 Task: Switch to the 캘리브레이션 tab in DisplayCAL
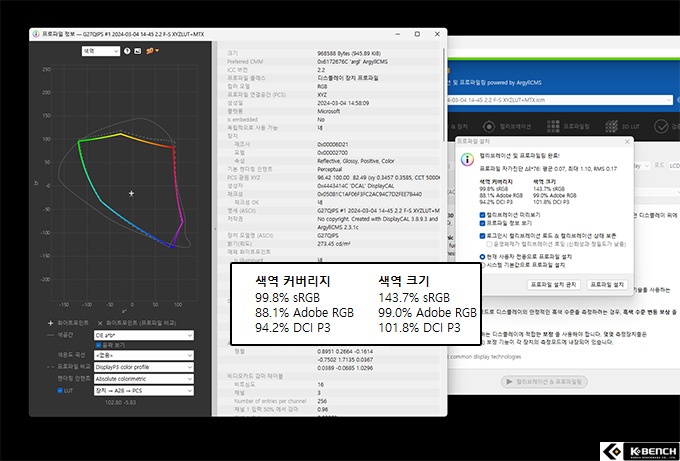tap(507, 127)
